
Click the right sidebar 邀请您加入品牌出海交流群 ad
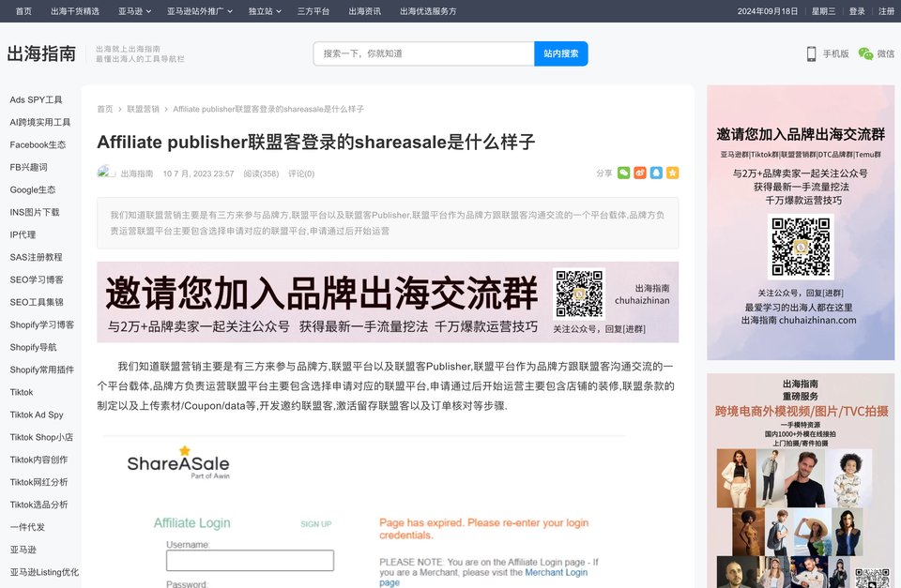801,223
